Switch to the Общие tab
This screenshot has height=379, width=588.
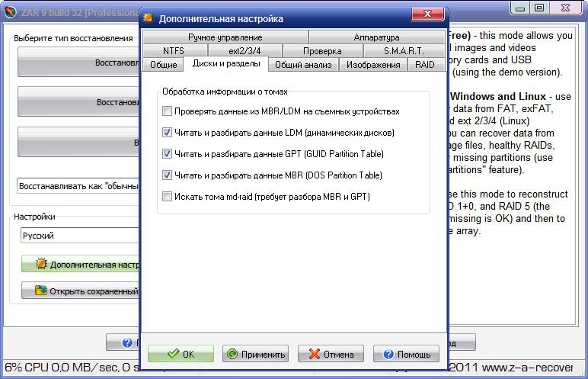(163, 65)
